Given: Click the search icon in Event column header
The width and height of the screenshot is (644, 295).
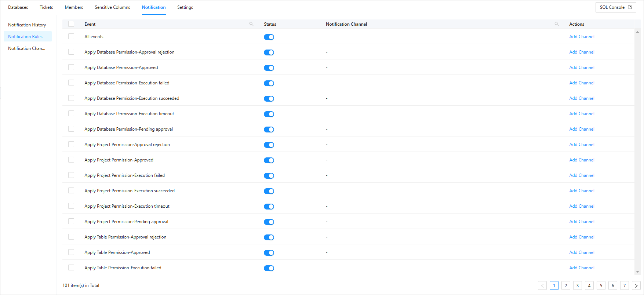Looking at the screenshot, I should pyautogui.click(x=251, y=24).
